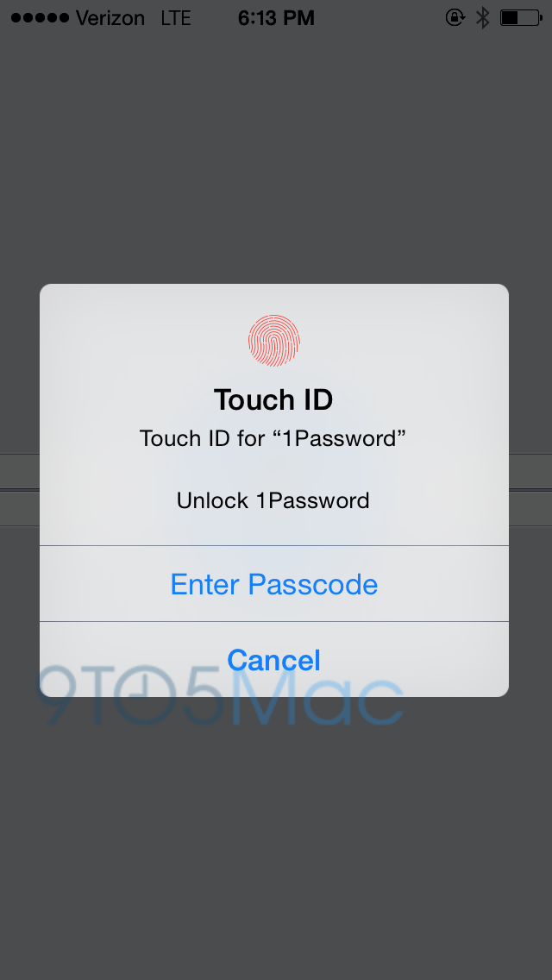Viewport: 552px width, 980px height.
Task: Choose Enter Passcode in the dialog
Action: [273, 584]
